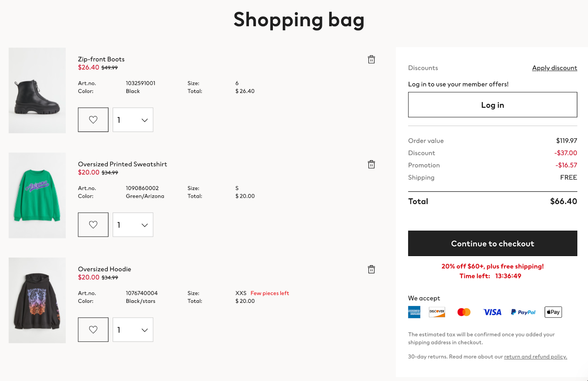The height and width of the screenshot is (381, 588).
Task: Open the return and refund policy
Action: coord(535,357)
